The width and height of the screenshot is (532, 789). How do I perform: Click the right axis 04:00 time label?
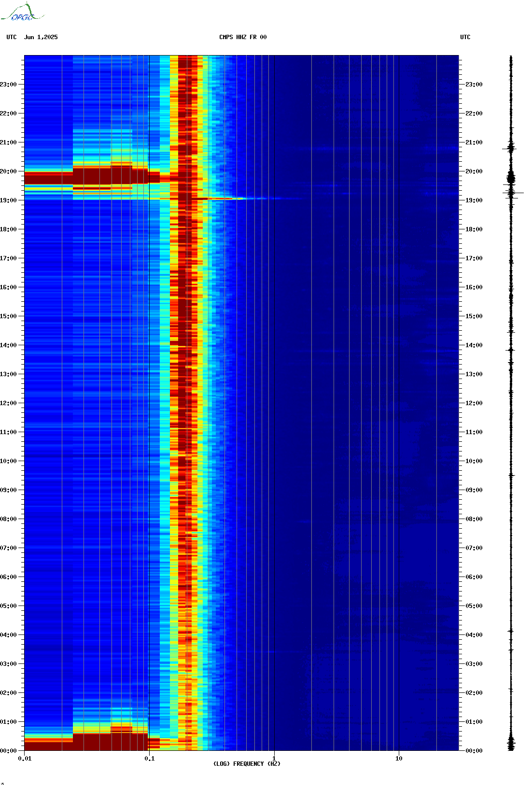tap(474, 635)
